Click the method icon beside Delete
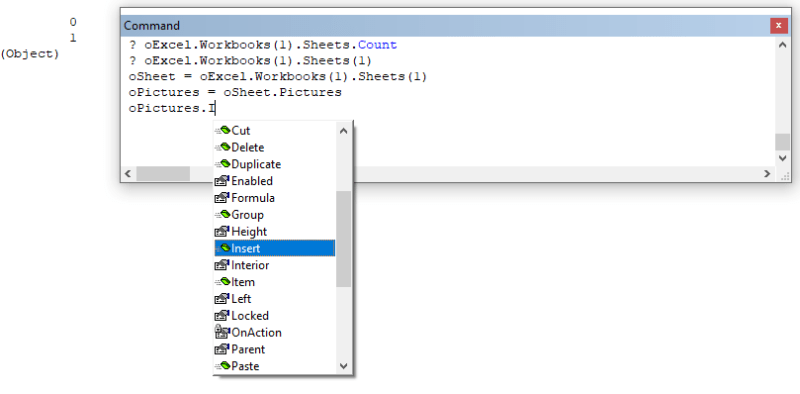Viewport: 800px width, 394px height. [x=222, y=147]
